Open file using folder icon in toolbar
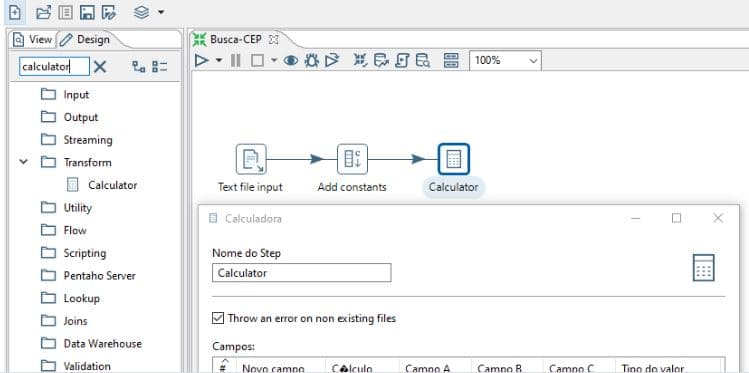The height and width of the screenshot is (373, 749). (43, 12)
